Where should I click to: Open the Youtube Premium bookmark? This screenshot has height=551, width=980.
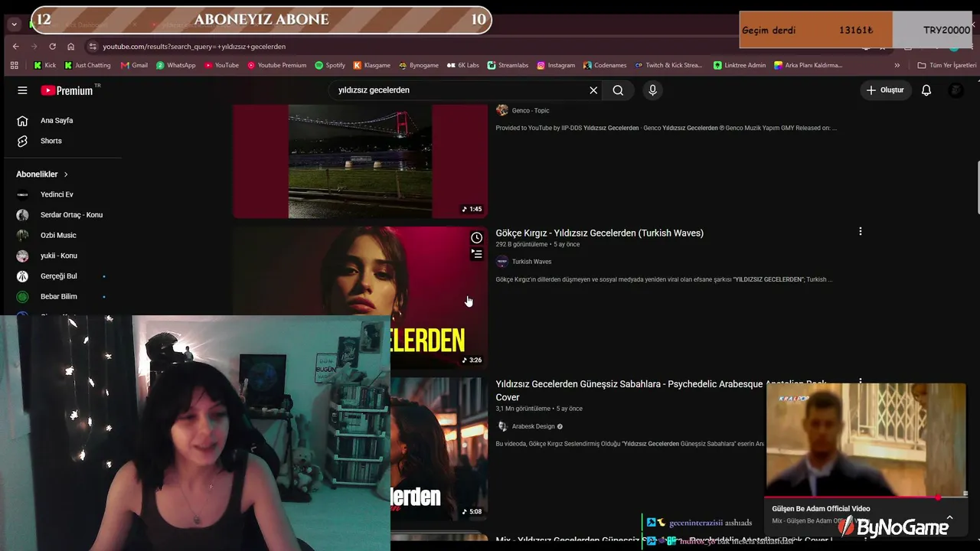[276, 65]
